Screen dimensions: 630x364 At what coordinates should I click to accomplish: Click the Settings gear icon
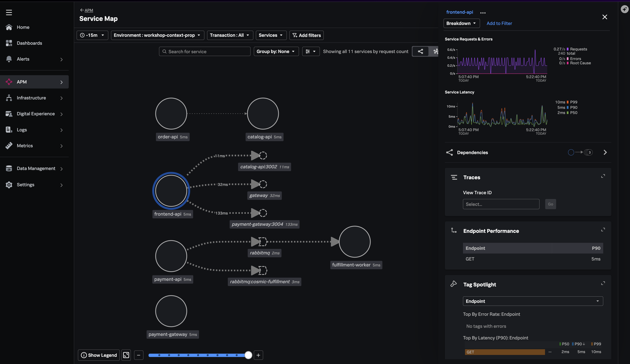(x=9, y=185)
